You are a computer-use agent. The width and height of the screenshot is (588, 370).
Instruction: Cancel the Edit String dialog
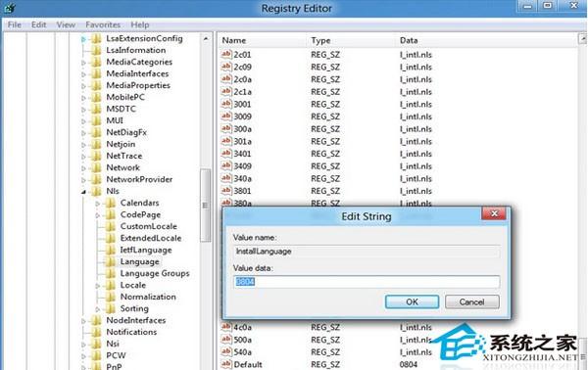471,301
